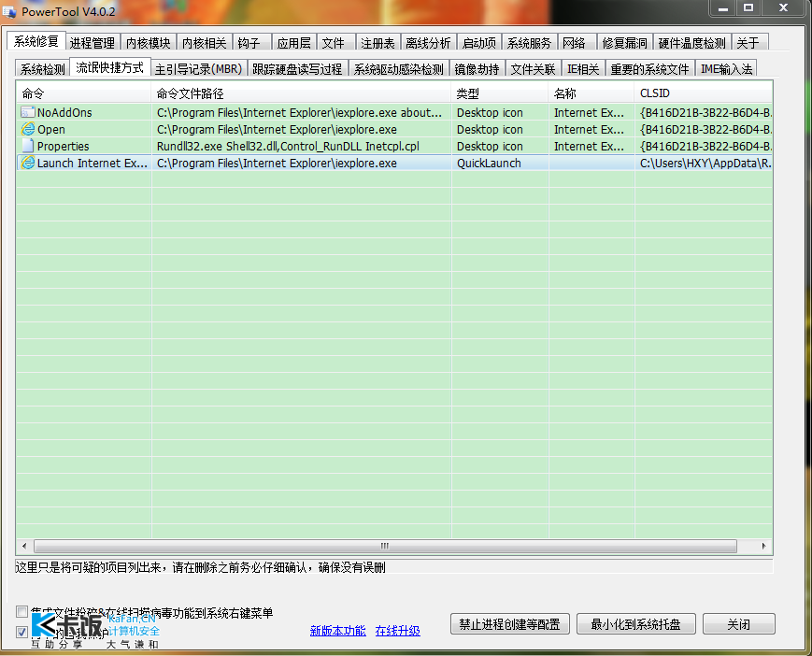The image size is (812, 656).
Task: Click the Internet Explorer icon beside Open
Action: click(27, 129)
